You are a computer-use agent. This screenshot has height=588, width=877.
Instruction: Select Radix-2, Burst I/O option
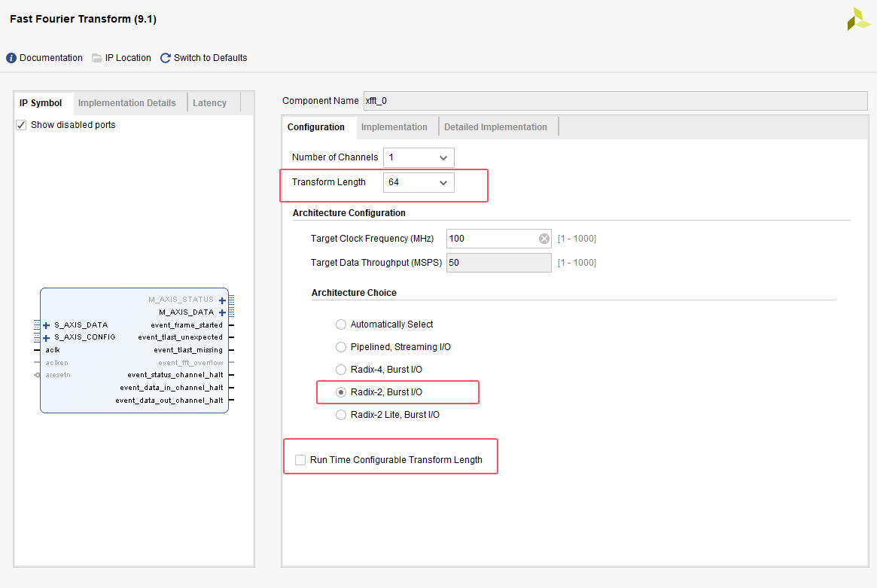tap(340, 392)
